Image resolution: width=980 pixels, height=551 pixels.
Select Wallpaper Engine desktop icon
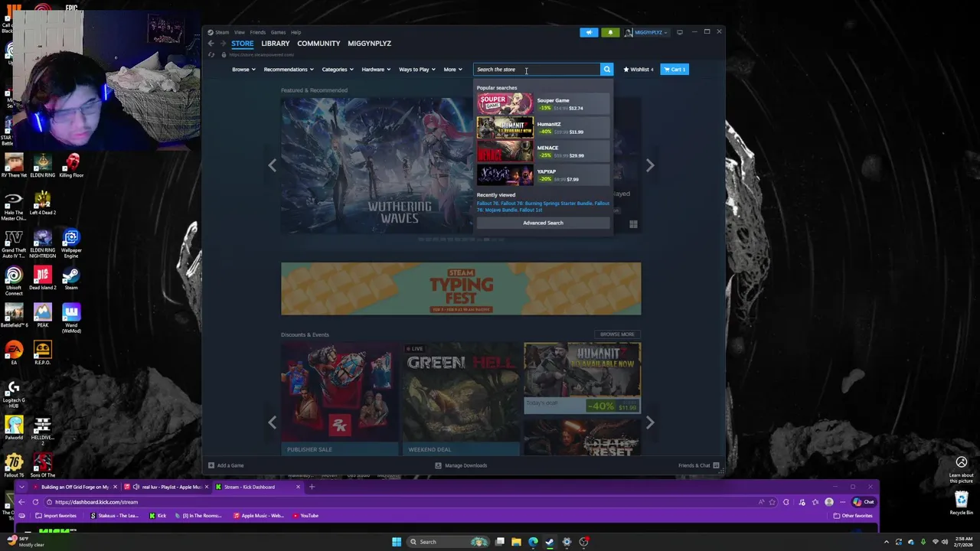[71, 243]
